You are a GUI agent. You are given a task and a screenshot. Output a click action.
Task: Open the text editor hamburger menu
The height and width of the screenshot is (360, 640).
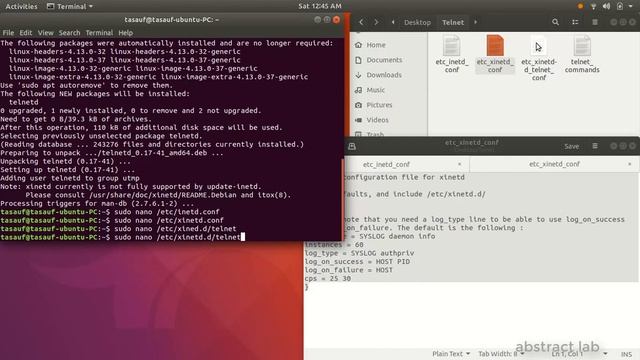pos(595,146)
